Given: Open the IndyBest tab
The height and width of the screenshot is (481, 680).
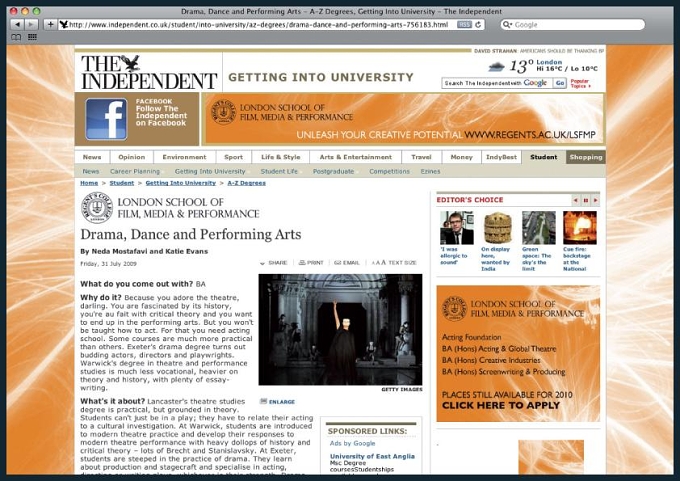Looking at the screenshot, I should (x=501, y=157).
